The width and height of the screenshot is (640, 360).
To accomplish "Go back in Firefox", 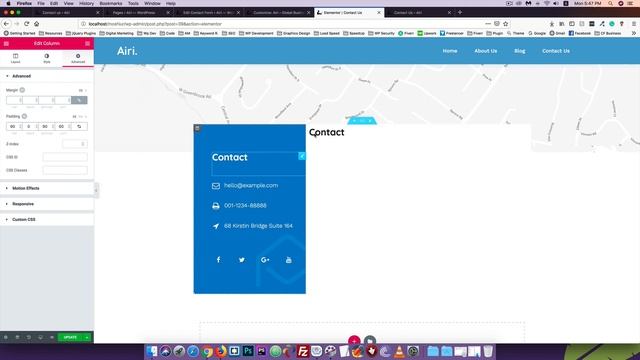I will pyautogui.click(x=6, y=24).
